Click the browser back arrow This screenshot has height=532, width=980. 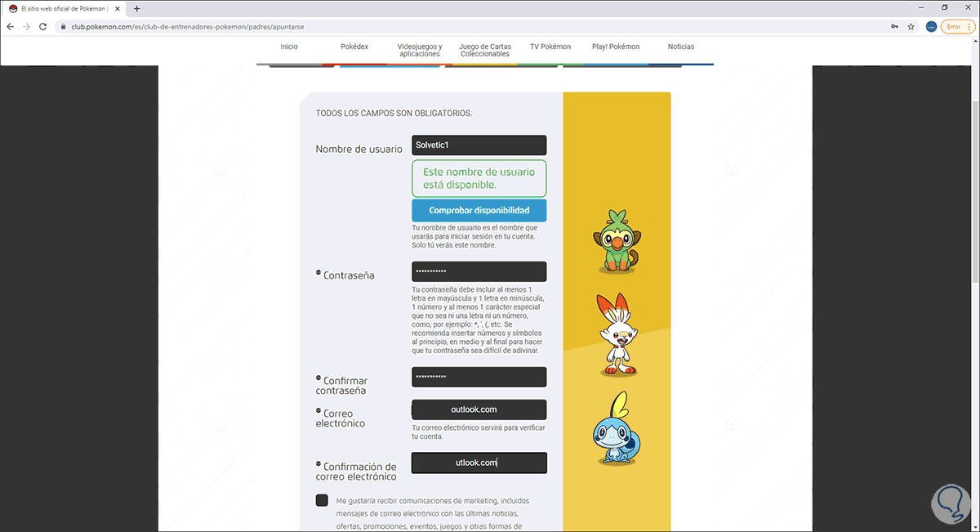(x=11, y=26)
